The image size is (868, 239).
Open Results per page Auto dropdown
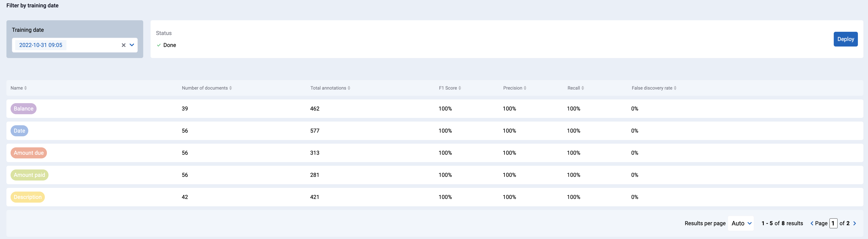(741, 224)
